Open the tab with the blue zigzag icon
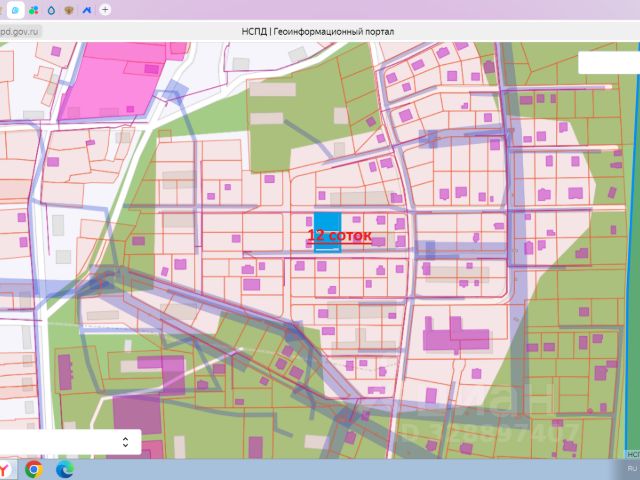640x480 pixels. coord(87,9)
